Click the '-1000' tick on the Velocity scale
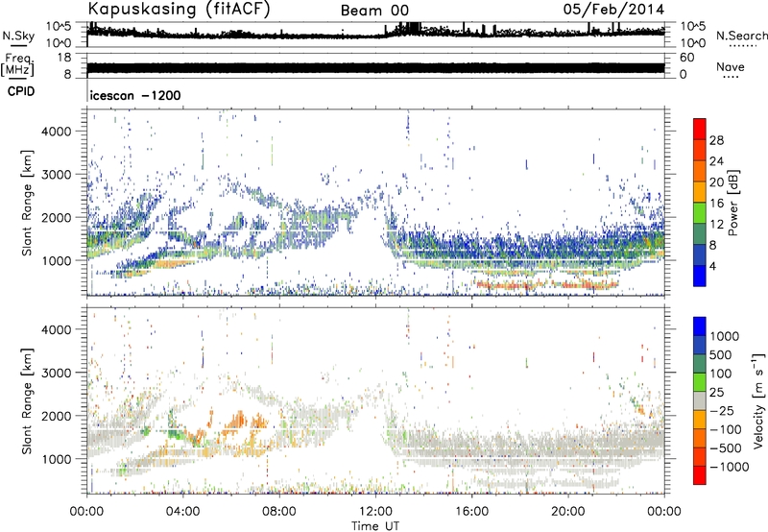Image resolution: width=768 pixels, height=532 pixels. pos(729,467)
